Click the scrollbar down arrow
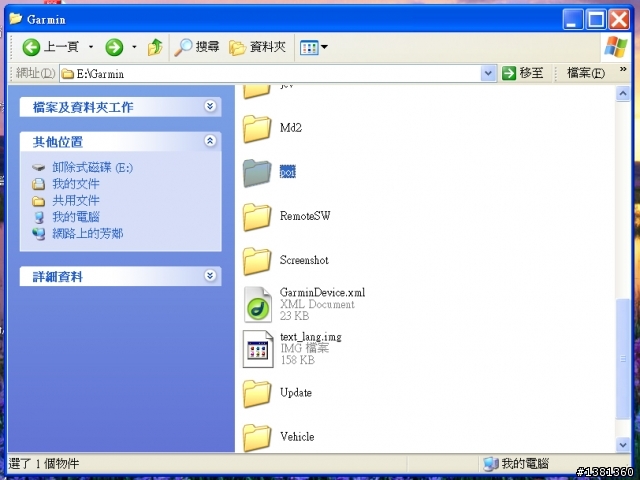The height and width of the screenshot is (480, 640). 623,444
